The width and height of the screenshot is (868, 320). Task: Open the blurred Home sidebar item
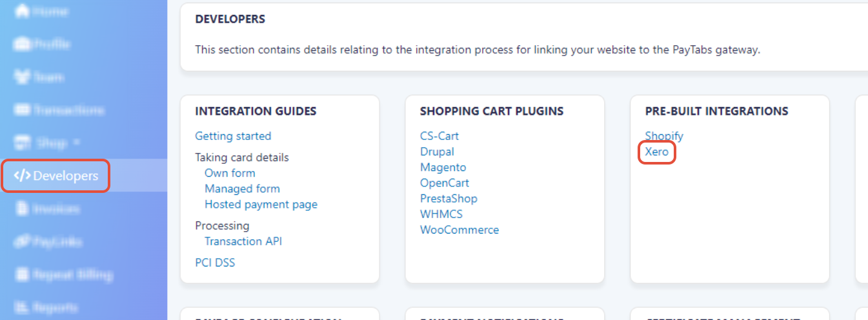[x=42, y=12]
